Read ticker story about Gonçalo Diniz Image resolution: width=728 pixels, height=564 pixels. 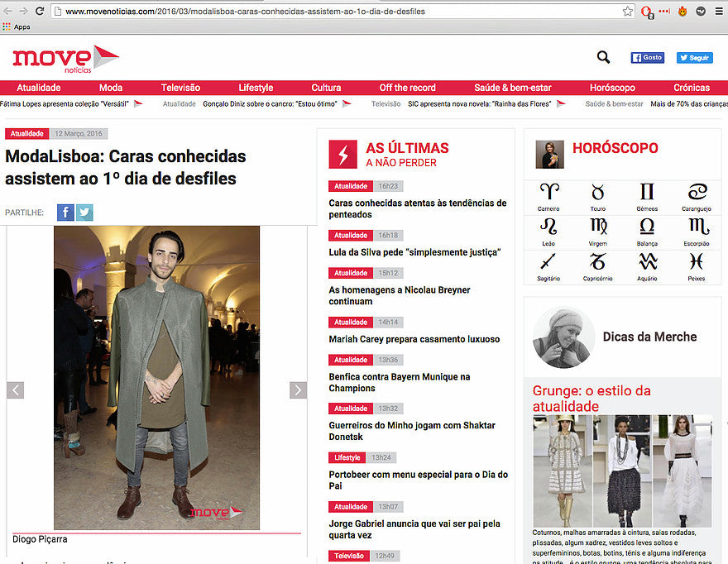[270, 104]
